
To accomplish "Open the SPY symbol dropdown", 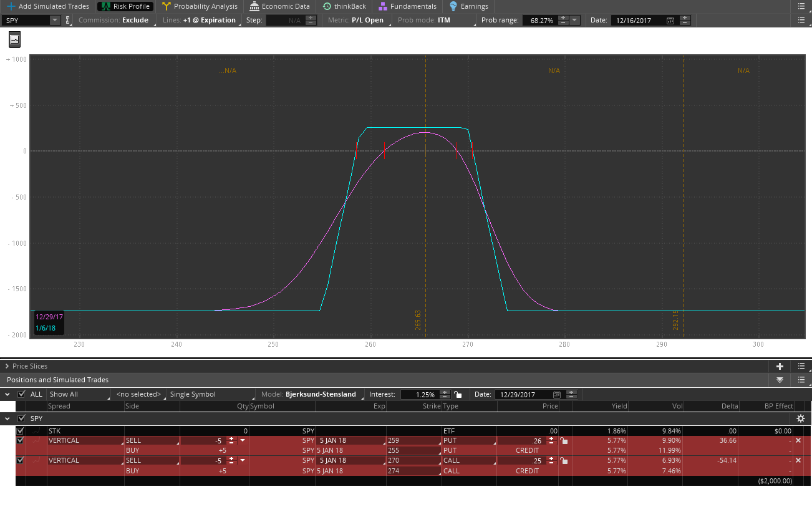I will [54, 20].
